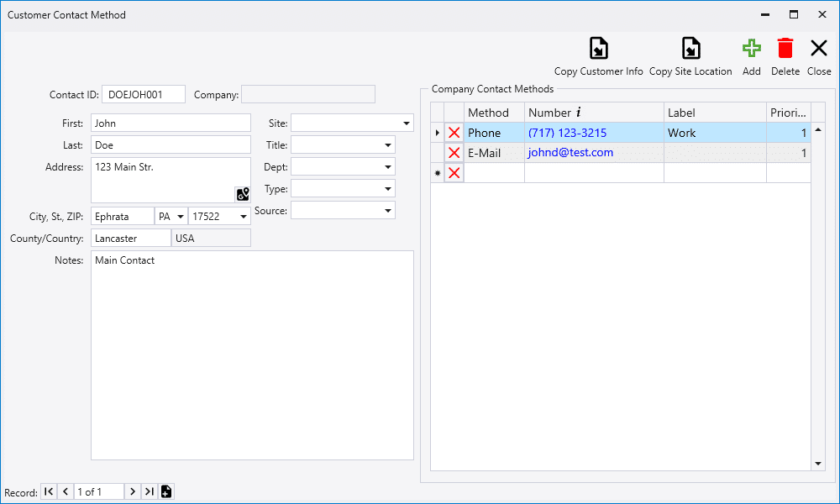This screenshot has height=504, width=840.
Task: Expand the ZIP code dropdown
Action: coord(244,217)
